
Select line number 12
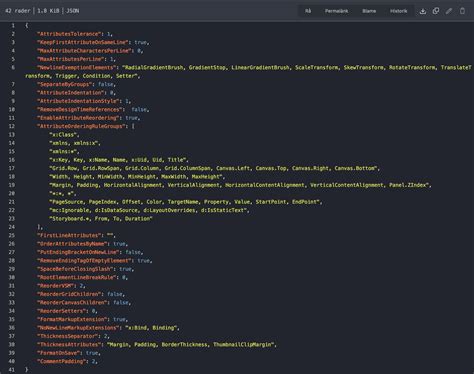point(12,126)
